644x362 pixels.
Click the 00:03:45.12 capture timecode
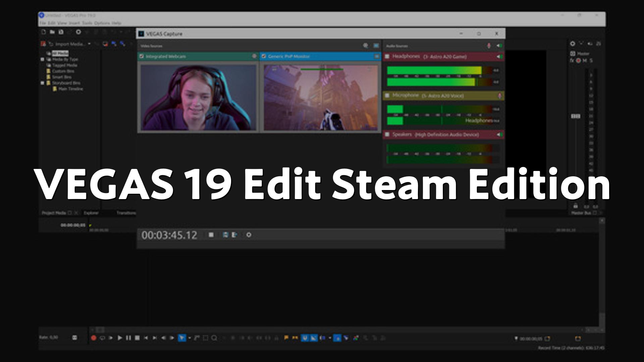(x=169, y=235)
